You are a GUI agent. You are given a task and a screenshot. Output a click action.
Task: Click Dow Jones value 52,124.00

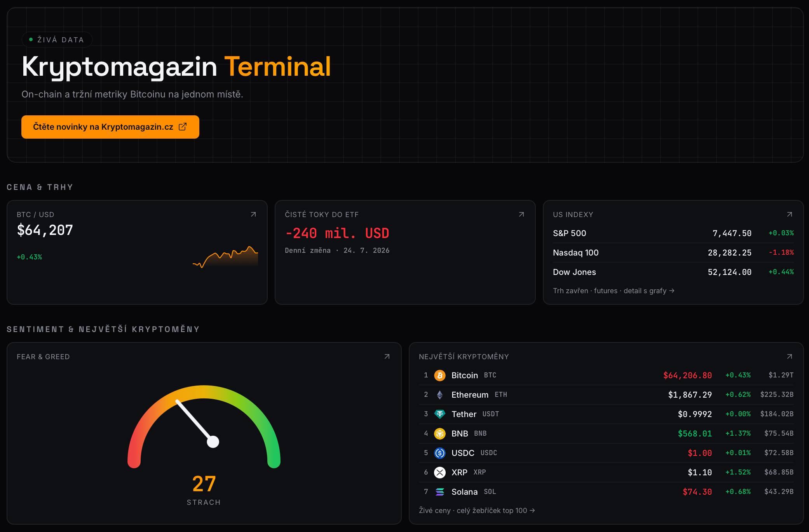(730, 272)
